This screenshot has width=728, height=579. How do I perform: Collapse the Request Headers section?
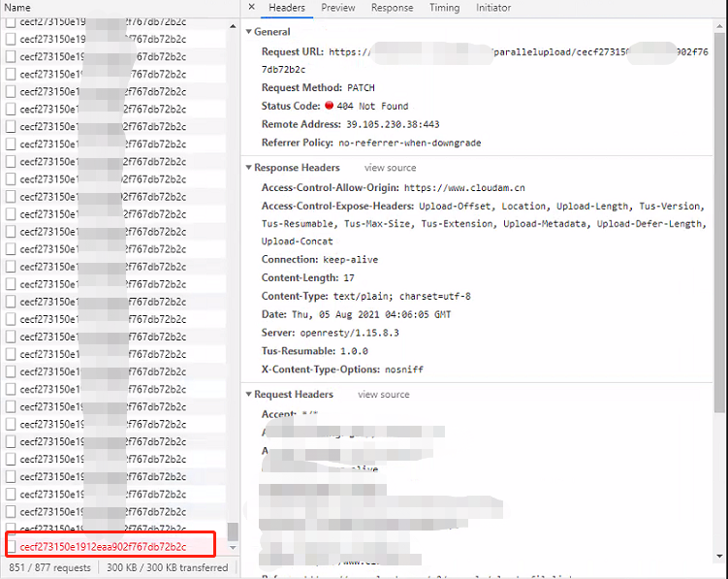point(249,394)
